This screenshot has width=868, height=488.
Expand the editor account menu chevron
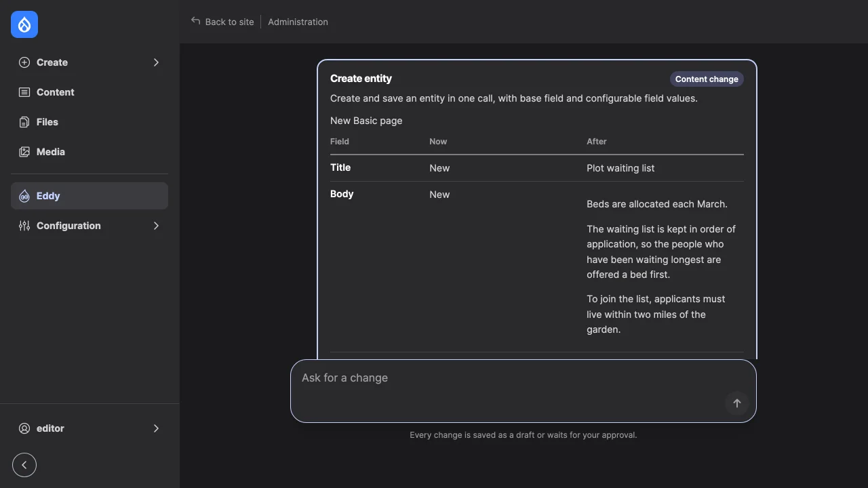coord(156,428)
